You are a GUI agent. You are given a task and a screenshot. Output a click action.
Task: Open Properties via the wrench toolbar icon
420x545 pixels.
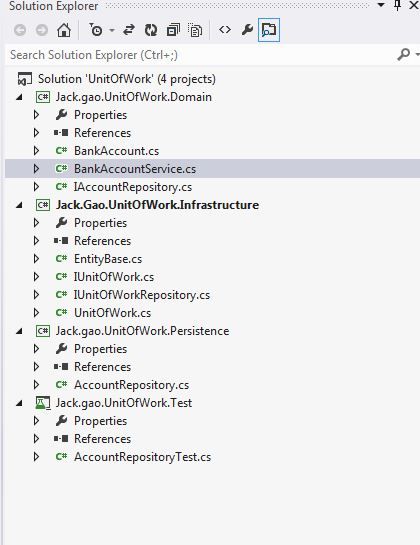pyautogui.click(x=247, y=30)
